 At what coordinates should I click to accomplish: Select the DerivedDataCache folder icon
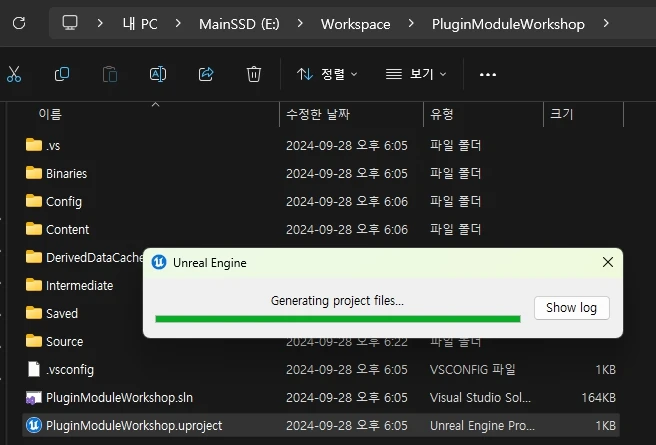point(34,257)
